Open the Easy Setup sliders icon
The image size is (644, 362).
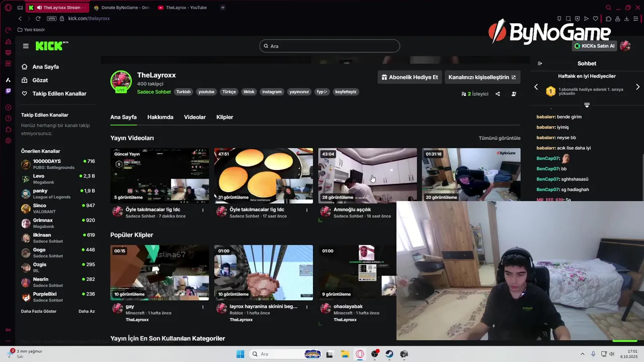coord(636,19)
